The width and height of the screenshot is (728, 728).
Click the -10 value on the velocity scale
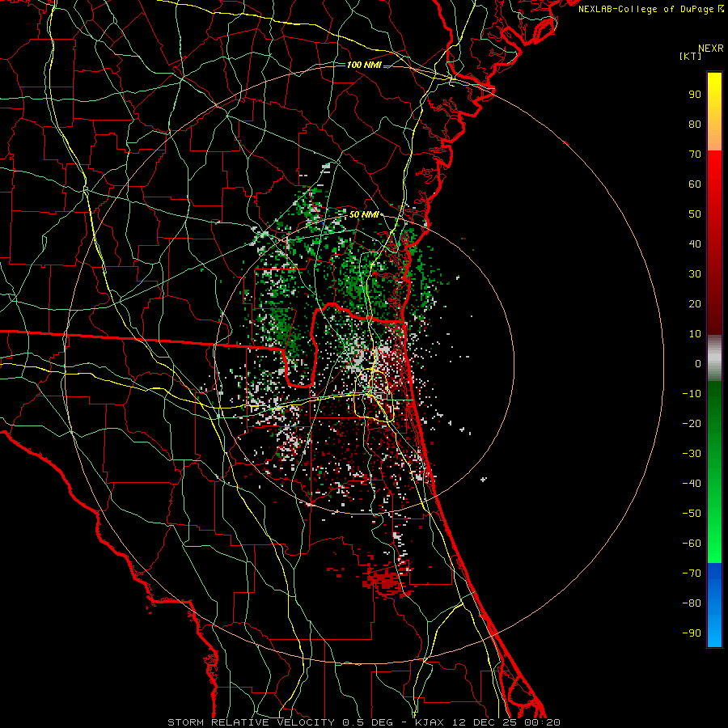pyautogui.click(x=692, y=394)
